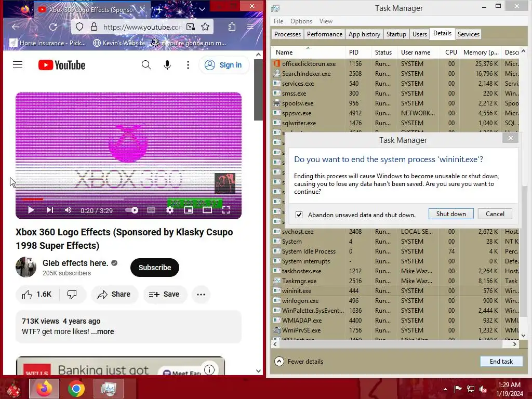
Task: Switch to Services tab
Action: pos(468,34)
